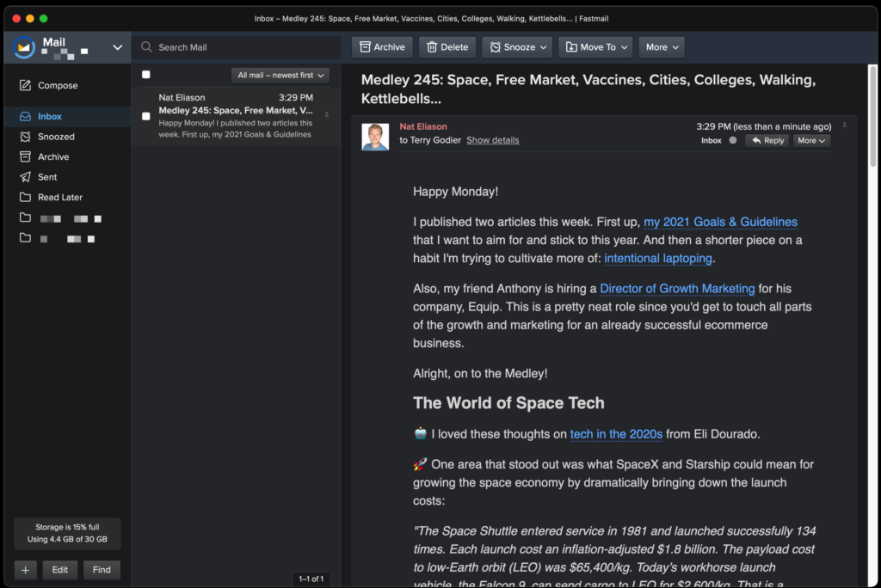Open 'my 2021 Goals & Guidelines' link
Screen dimensions: 881x588
click(x=720, y=222)
